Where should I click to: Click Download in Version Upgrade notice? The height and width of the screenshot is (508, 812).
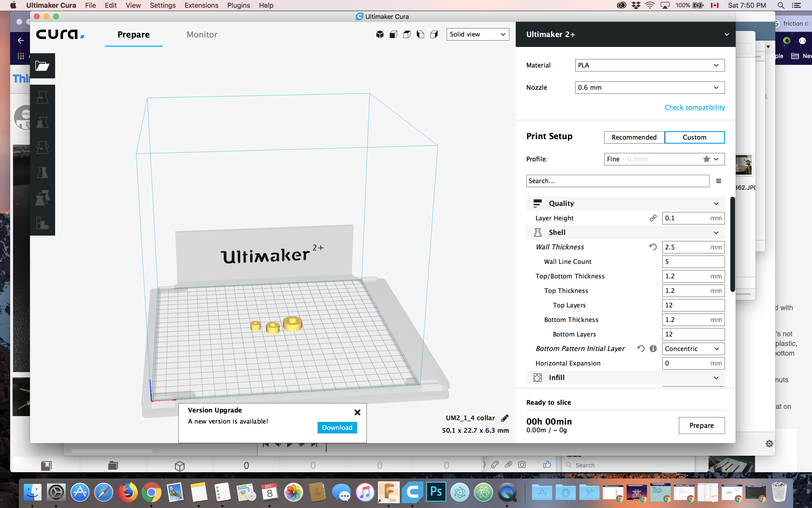tap(337, 427)
